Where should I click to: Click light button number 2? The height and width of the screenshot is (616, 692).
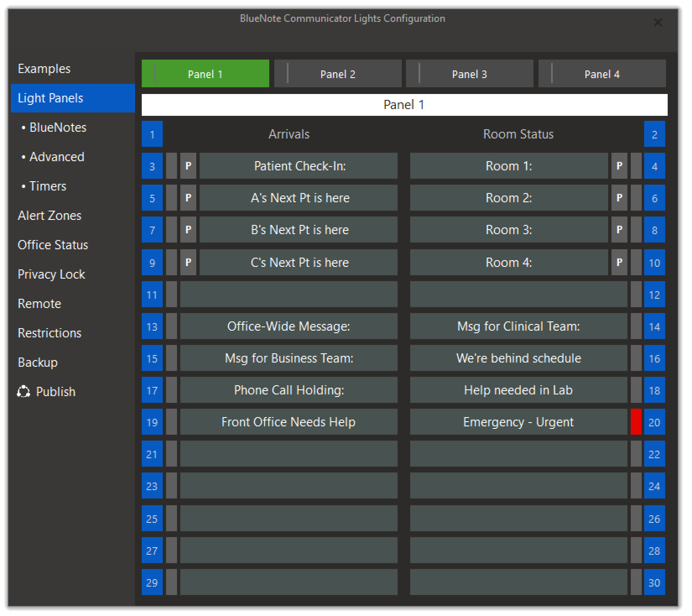click(655, 134)
